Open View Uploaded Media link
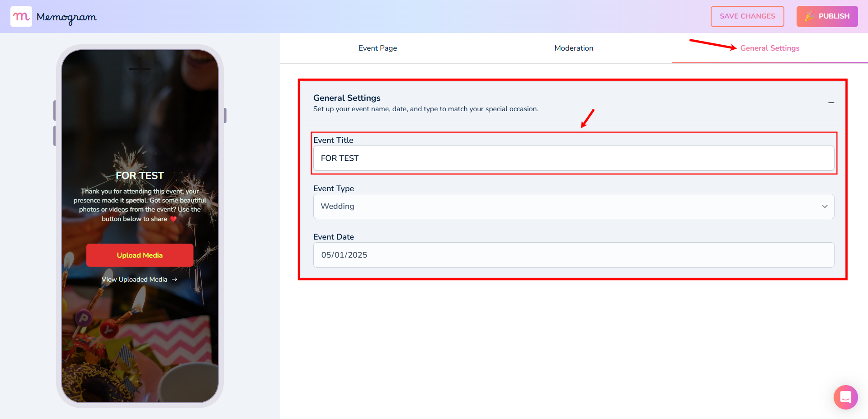Viewport: 868px width, 419px height. pyautogui.click(x=139, y=279)
